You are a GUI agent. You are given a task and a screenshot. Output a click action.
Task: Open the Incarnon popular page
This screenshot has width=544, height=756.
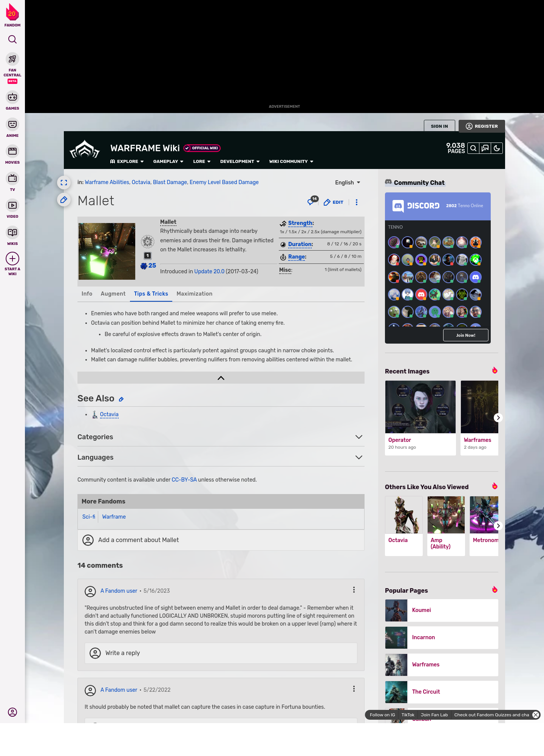442,638
